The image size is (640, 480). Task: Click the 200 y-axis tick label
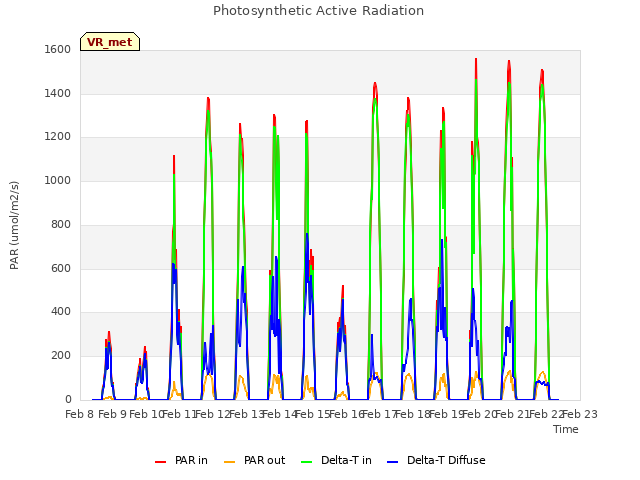(61, 356)
